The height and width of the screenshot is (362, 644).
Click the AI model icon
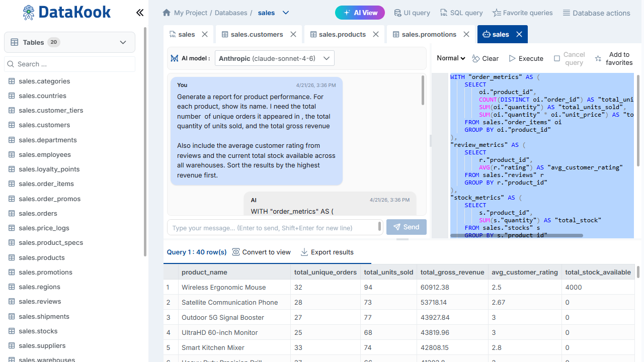click(x=175, y=58)
